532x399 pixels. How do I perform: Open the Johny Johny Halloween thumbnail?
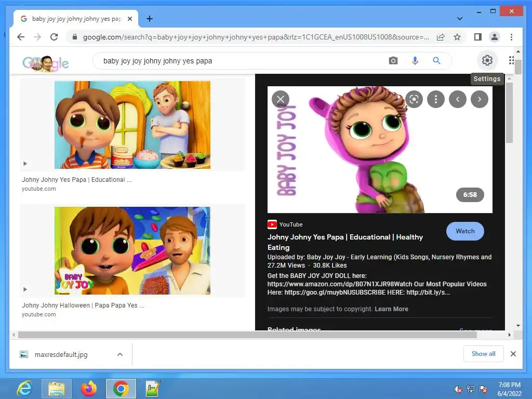point(132,251)
